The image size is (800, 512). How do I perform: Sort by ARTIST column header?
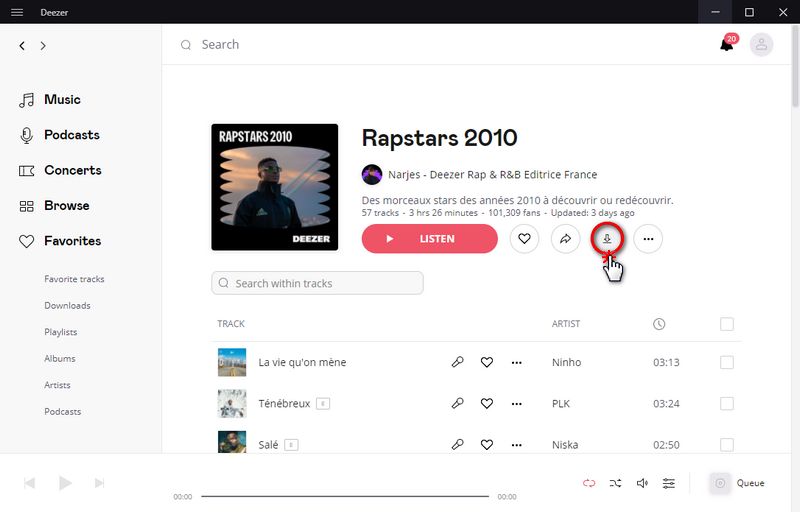click(566, 324)
